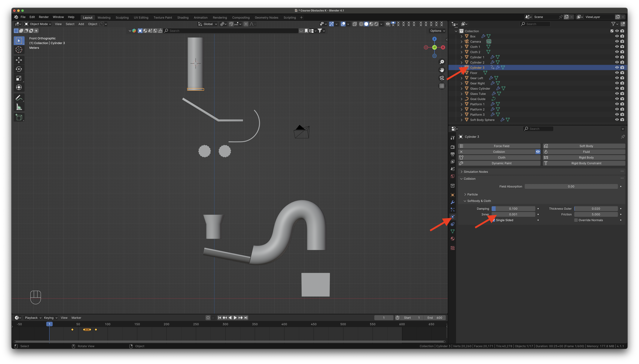Open the Render properties tab
639x364 pixels.
pos(452,147)
